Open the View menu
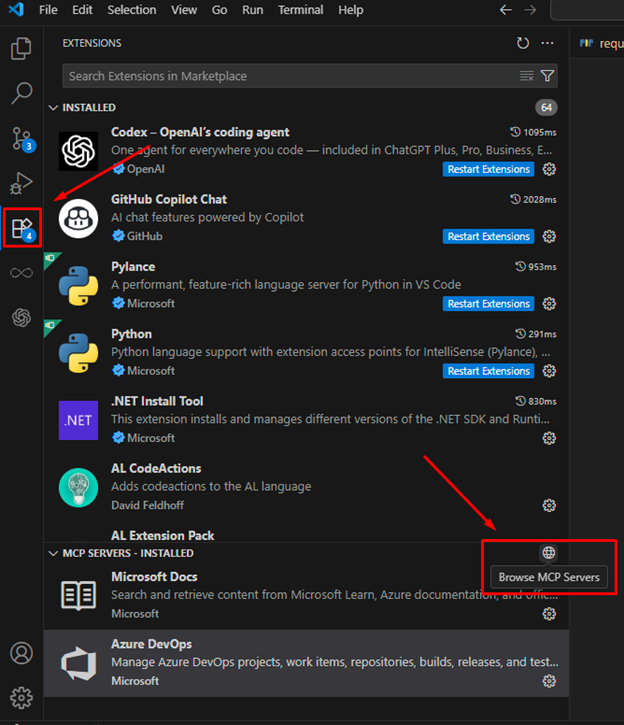 click(184, 10)
